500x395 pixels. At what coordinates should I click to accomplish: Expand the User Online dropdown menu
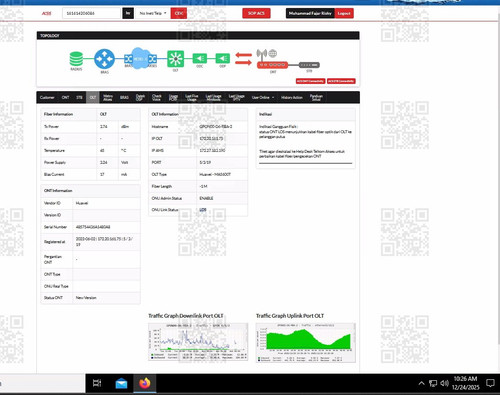point(263,97)
